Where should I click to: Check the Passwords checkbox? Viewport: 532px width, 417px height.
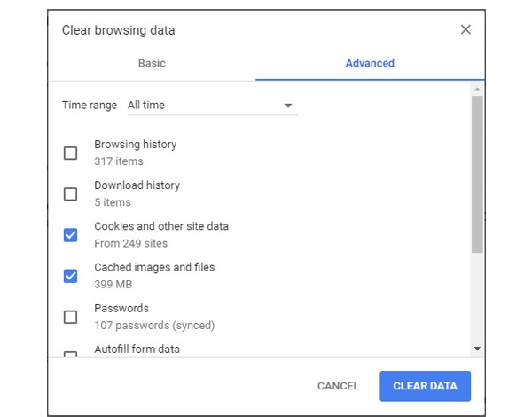(71, 317)
